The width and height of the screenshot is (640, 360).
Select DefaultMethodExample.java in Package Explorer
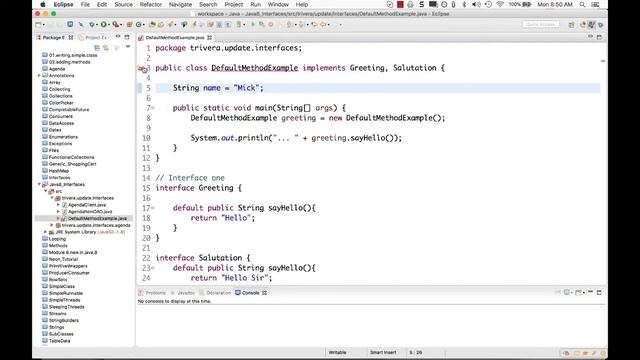click(97, 218)
